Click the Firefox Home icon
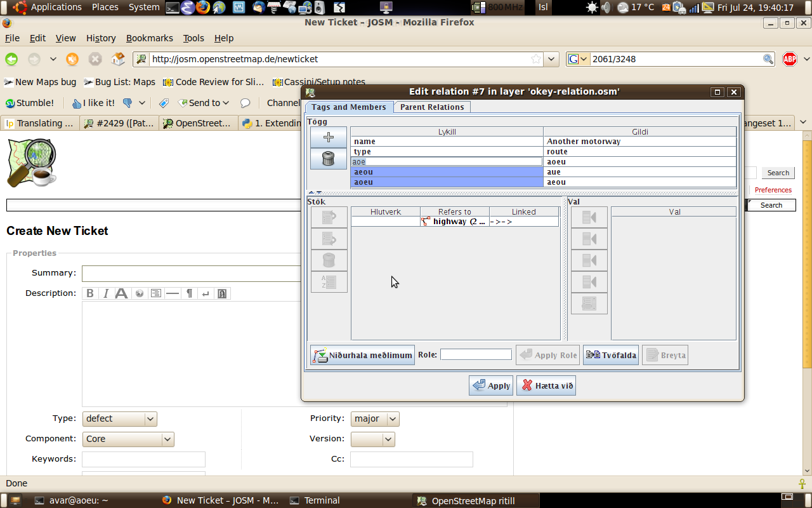The width and height of the screenshot is (812, 508). pos(118,59)
